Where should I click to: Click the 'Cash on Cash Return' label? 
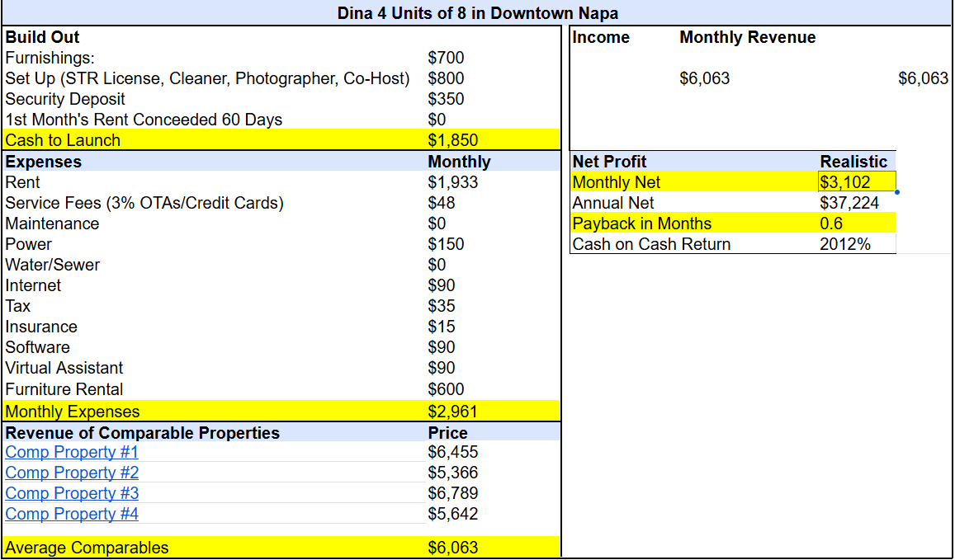click(651, 244)
